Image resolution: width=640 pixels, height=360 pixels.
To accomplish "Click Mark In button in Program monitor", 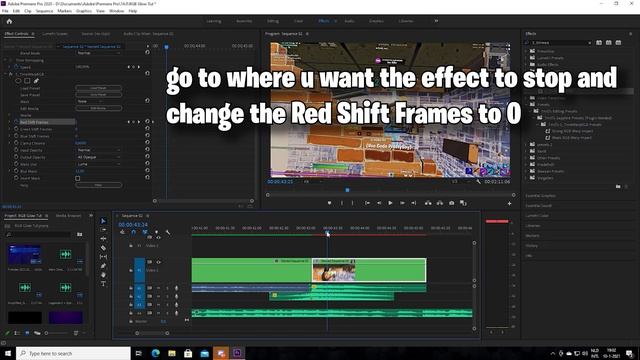I will point(342,203).
